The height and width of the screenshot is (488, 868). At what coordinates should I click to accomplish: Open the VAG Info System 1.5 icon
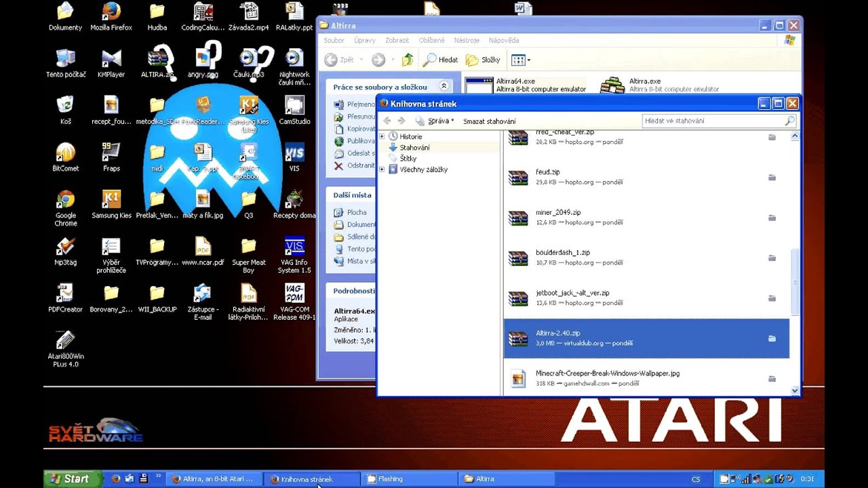point(294,255)
